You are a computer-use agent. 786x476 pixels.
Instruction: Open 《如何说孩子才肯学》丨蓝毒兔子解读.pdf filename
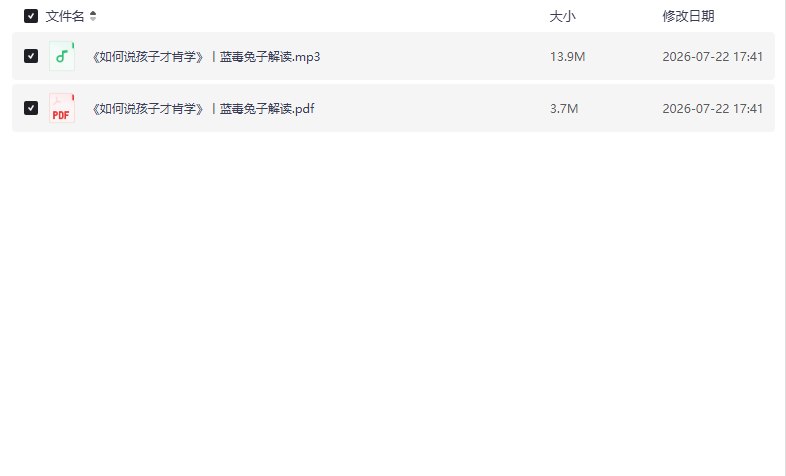click(202, 109)
